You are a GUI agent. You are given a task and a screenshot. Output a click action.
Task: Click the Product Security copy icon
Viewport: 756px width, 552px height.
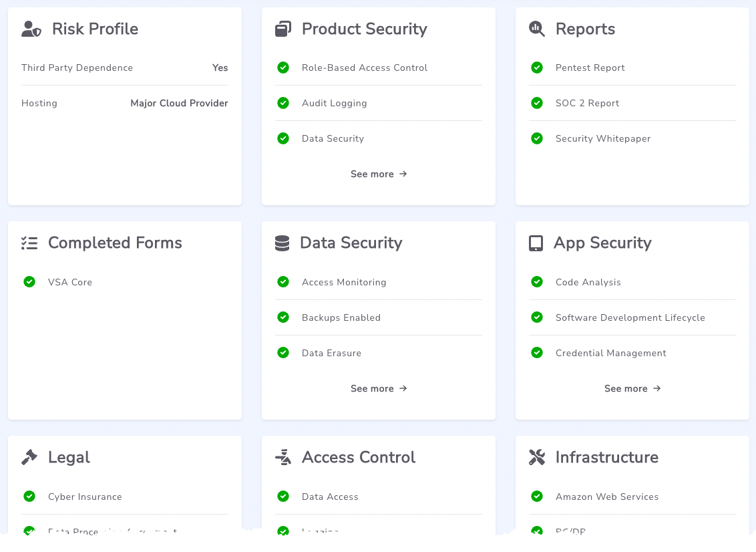coord(283,29)
